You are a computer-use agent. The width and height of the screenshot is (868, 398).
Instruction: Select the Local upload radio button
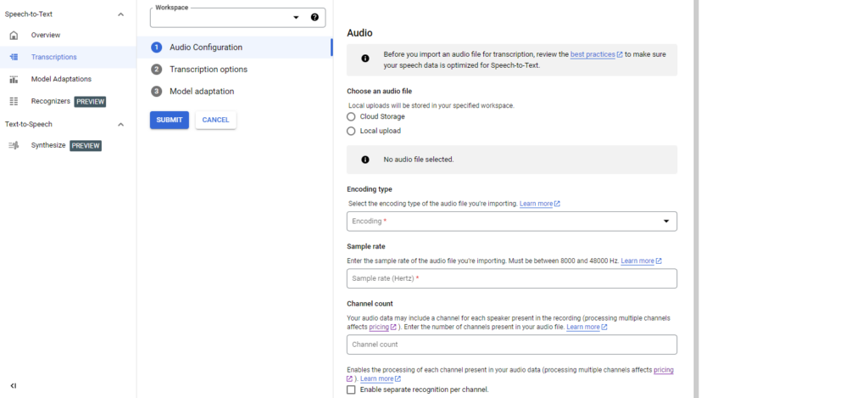(x=351, y=132)
